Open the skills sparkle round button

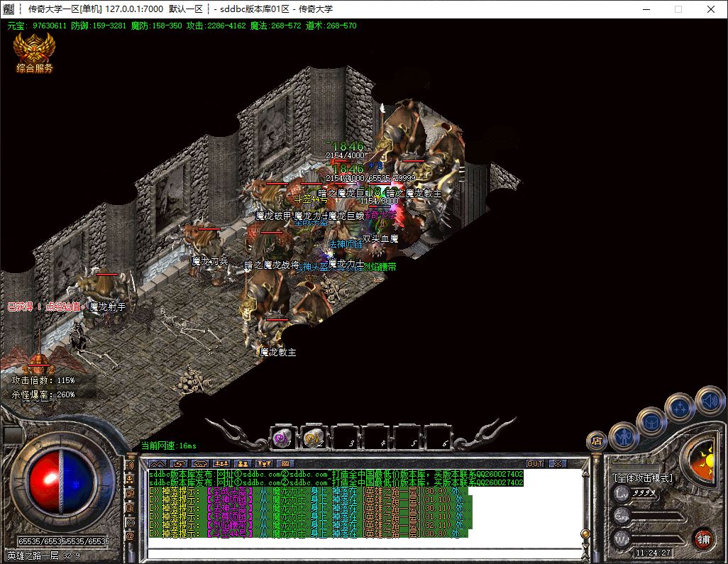(680, 409)
